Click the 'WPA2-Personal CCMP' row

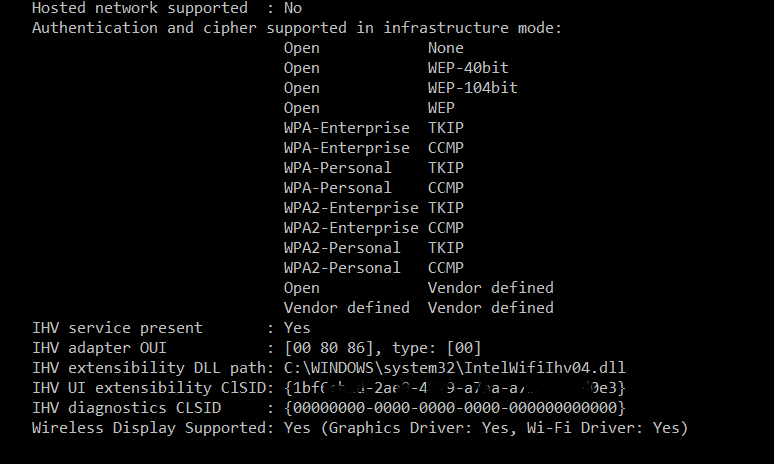tap(374, 268)
